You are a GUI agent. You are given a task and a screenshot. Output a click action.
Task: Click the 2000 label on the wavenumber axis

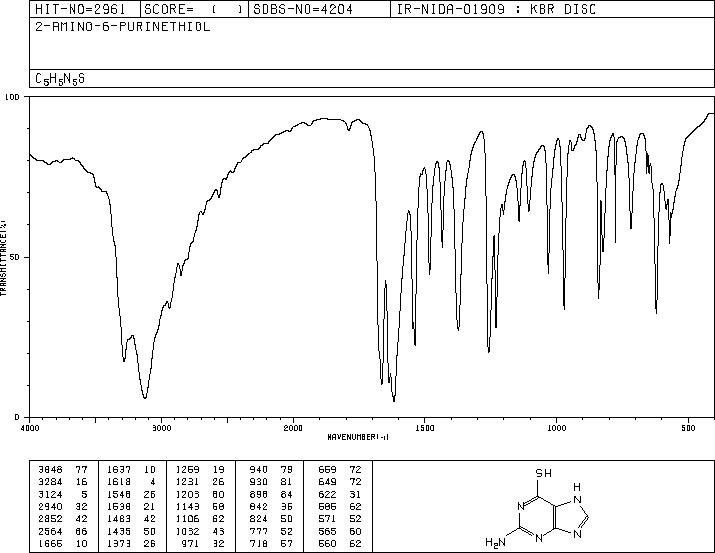[x=293, y=428]
